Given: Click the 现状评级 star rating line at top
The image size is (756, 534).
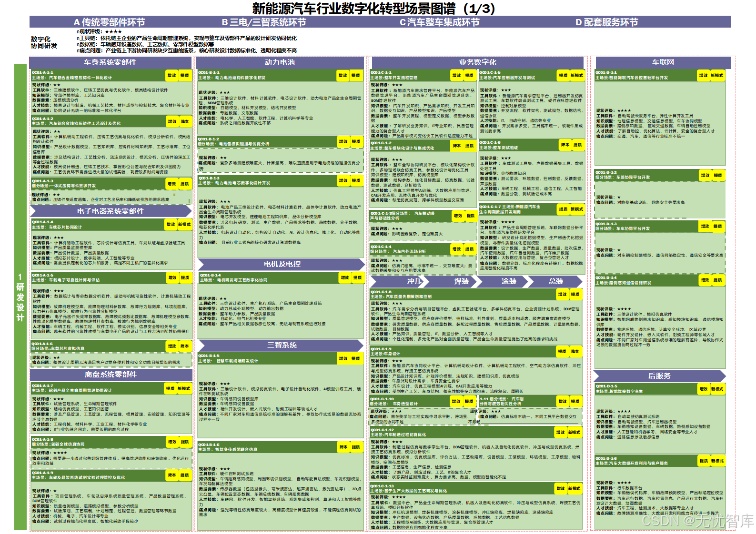Looking at the screenshot, I should coord(100,32).
